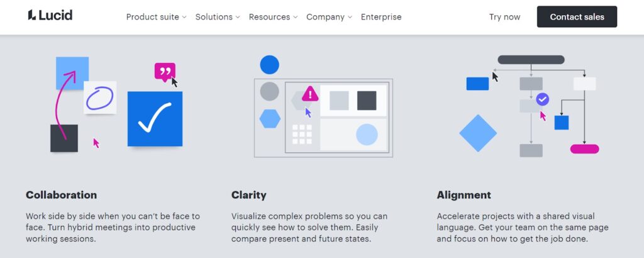Click the pink warning triangle icon
644x258 pixels.
[310, 94]
